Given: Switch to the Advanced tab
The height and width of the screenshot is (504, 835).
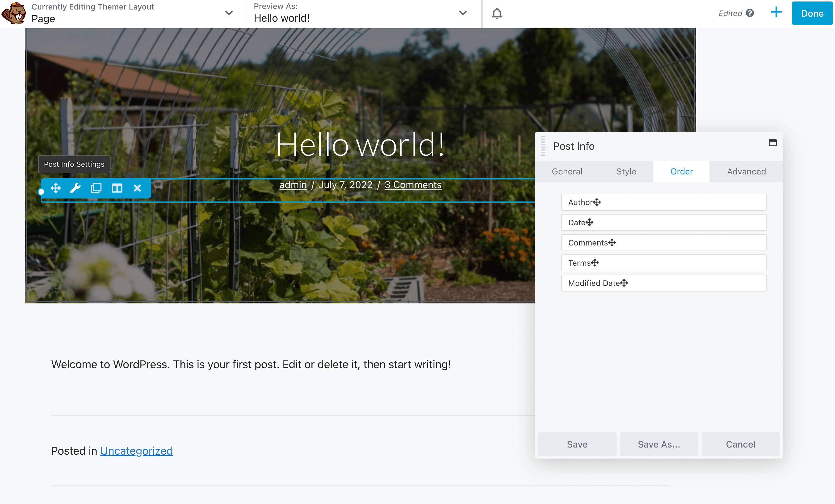Looking at the screenshot, I should pos(746,171).
